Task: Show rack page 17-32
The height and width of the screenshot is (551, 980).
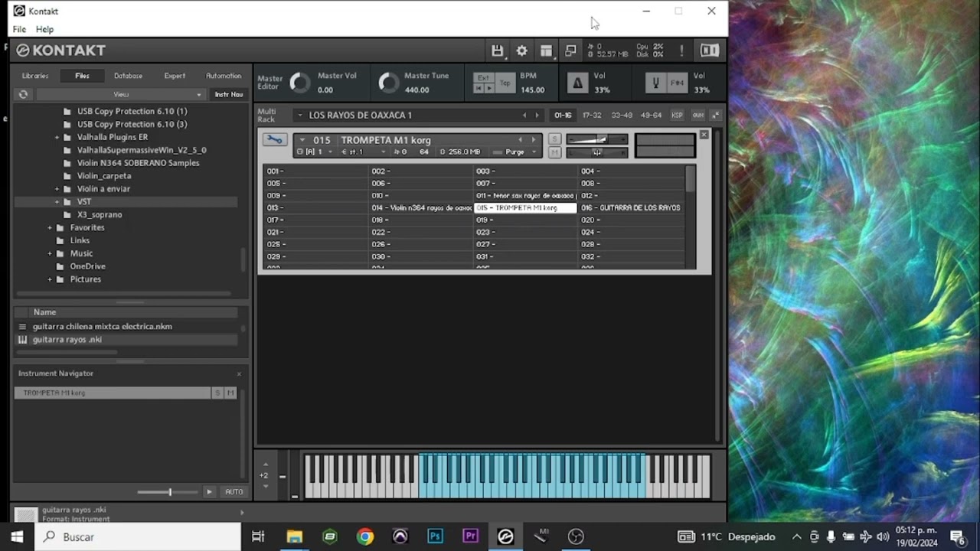Action: pos(592,115)
